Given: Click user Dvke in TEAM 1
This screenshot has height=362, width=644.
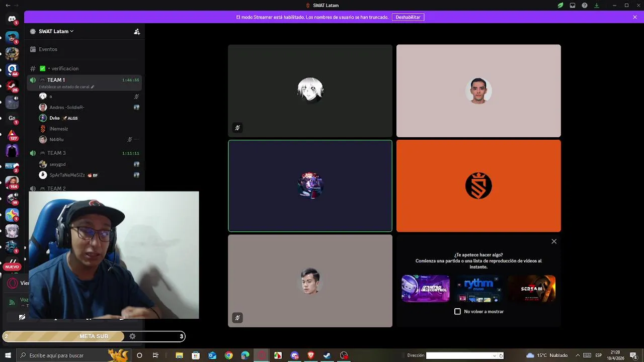Looking at the screenshot, I should (55, 118).
